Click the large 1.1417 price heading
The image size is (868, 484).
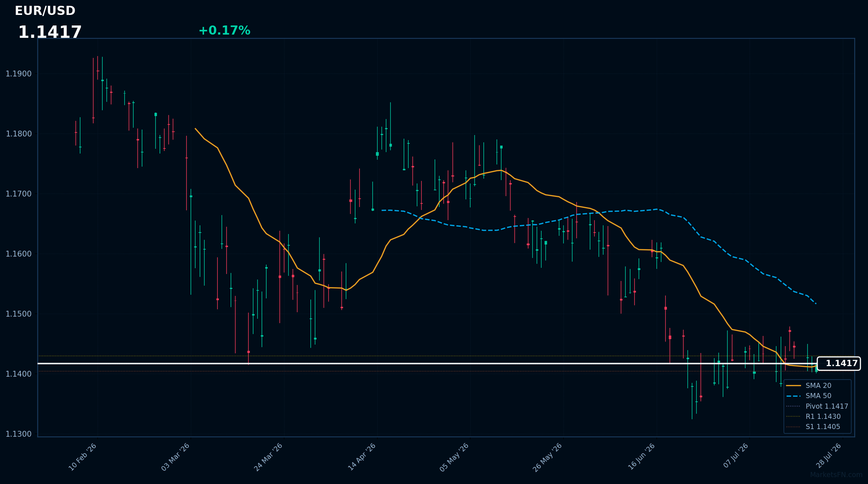[50, 32]
